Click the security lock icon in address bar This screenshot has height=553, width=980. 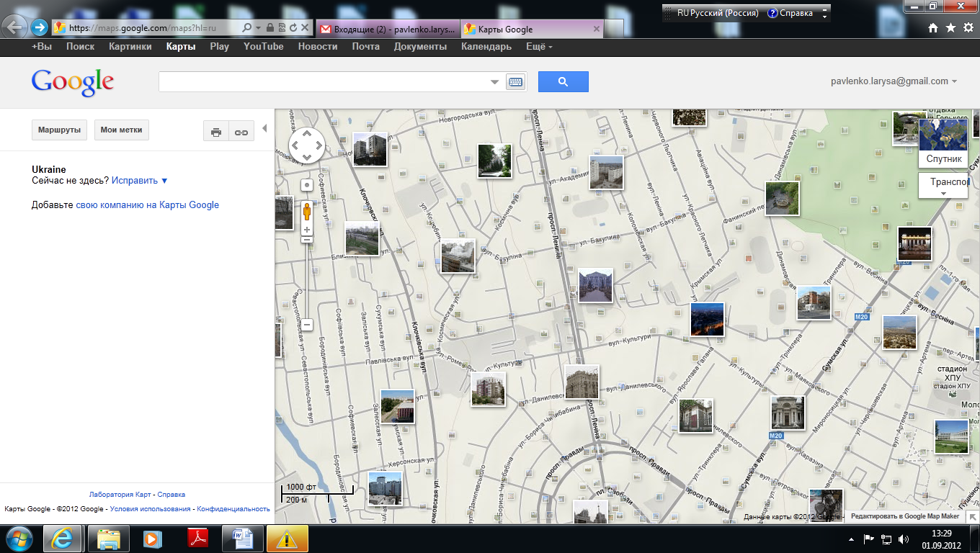pos(270,28)
